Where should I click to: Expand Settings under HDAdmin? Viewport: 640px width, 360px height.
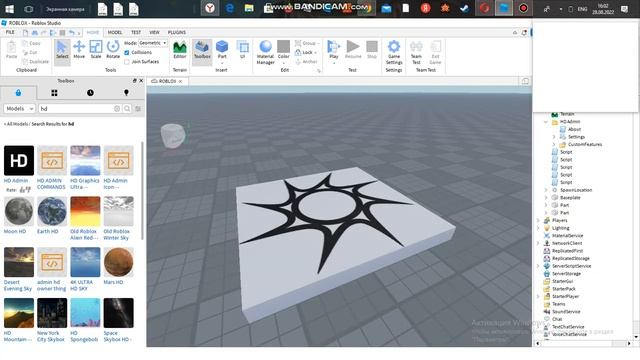click(554, 137)
